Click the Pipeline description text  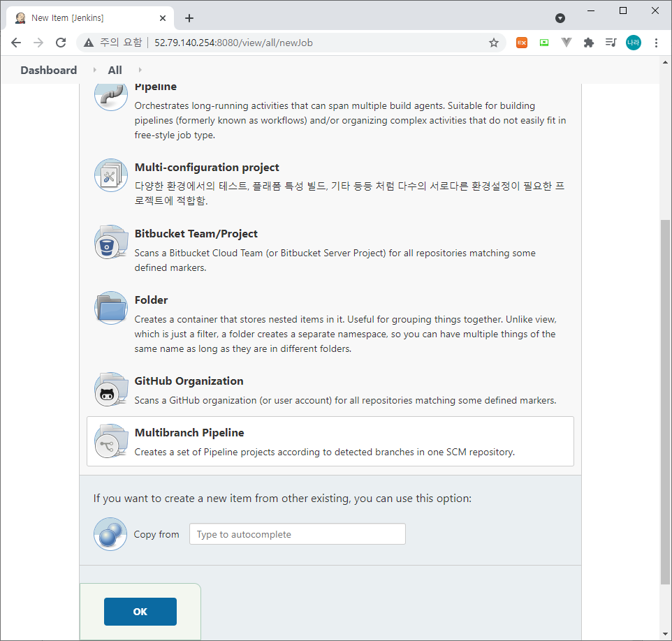350,120
